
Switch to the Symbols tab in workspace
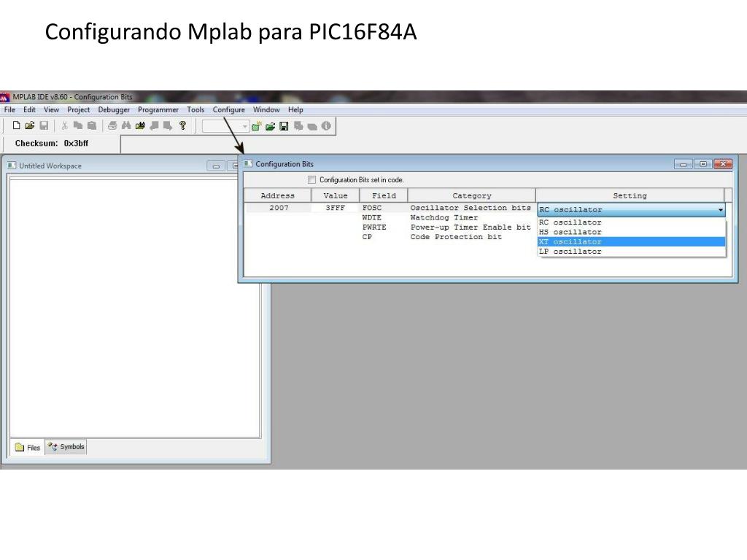(66, 447)
